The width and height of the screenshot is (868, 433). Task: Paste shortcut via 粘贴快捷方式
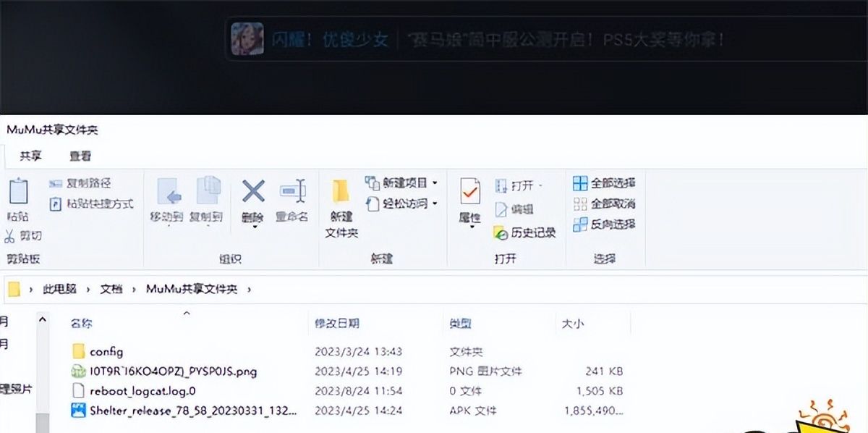click(91, 204)
